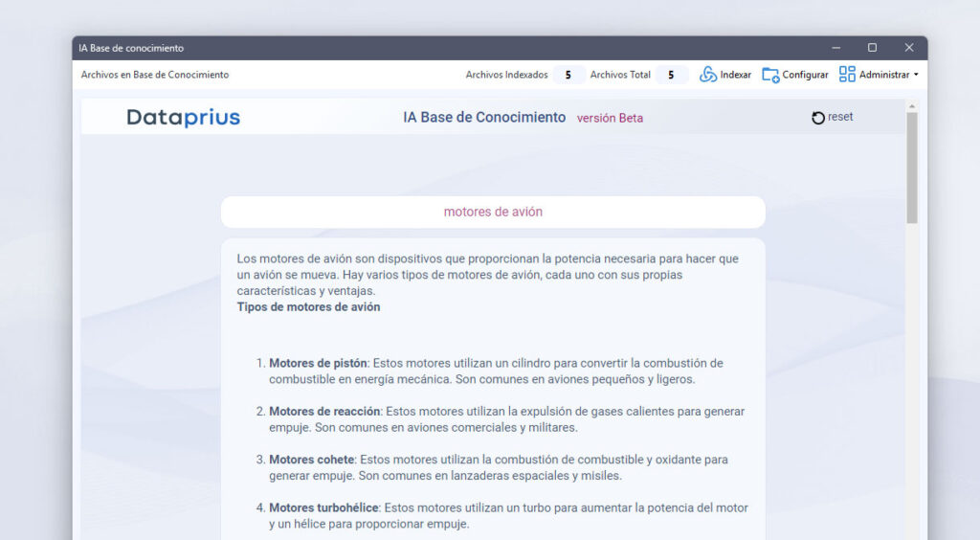Click the 'Motores de pistón' list item
Screen dimensions: 980x540
pyautogui.click(x=497, y=371)
